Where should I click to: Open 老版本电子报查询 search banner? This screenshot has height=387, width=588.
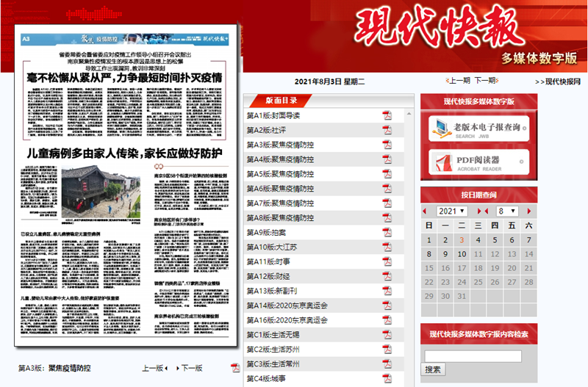[479, 129]
